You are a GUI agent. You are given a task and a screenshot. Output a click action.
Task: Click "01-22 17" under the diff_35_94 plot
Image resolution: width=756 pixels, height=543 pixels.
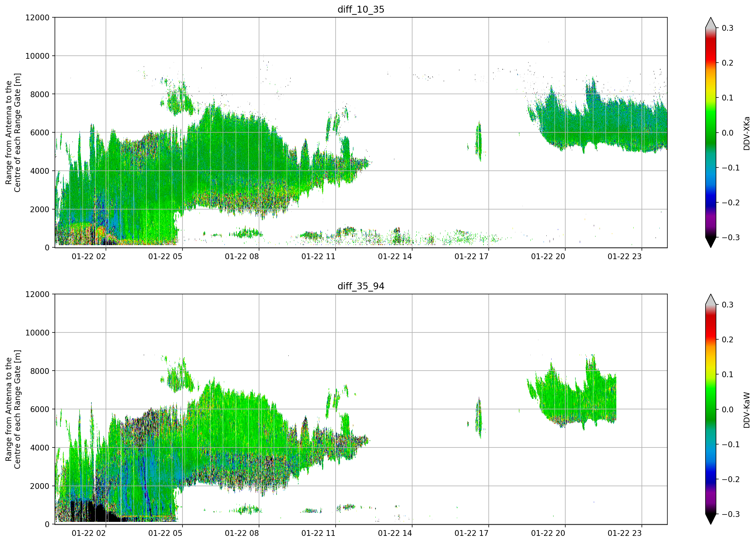click(472, 533)
